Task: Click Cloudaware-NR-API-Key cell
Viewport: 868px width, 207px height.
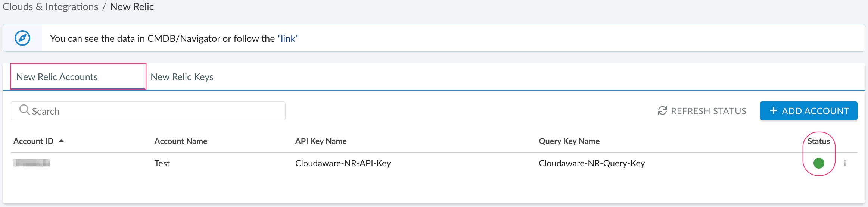Action: [343, 163]
